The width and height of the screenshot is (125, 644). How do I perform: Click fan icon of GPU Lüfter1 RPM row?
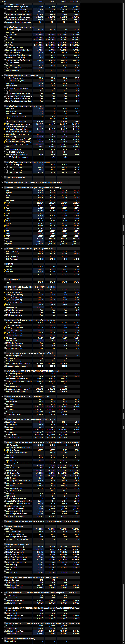tap(5, 455)
